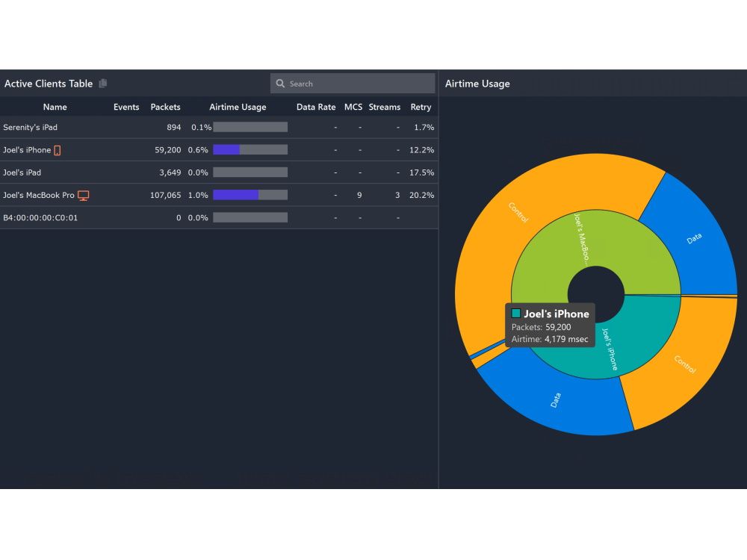Click the airtime usage bar for Joel's MacBook Pro
This screenshot has width=747, height=560.
click(x=250, y=195)
